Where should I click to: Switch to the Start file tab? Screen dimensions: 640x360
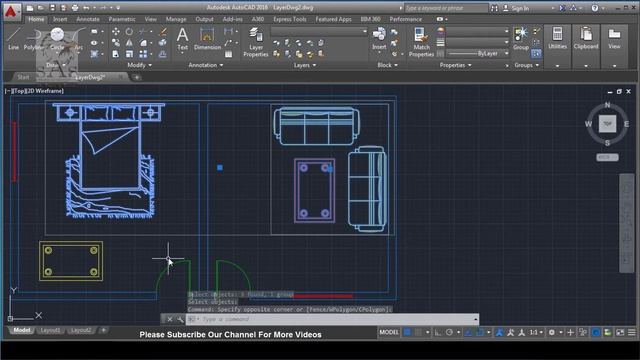point(23,77)
